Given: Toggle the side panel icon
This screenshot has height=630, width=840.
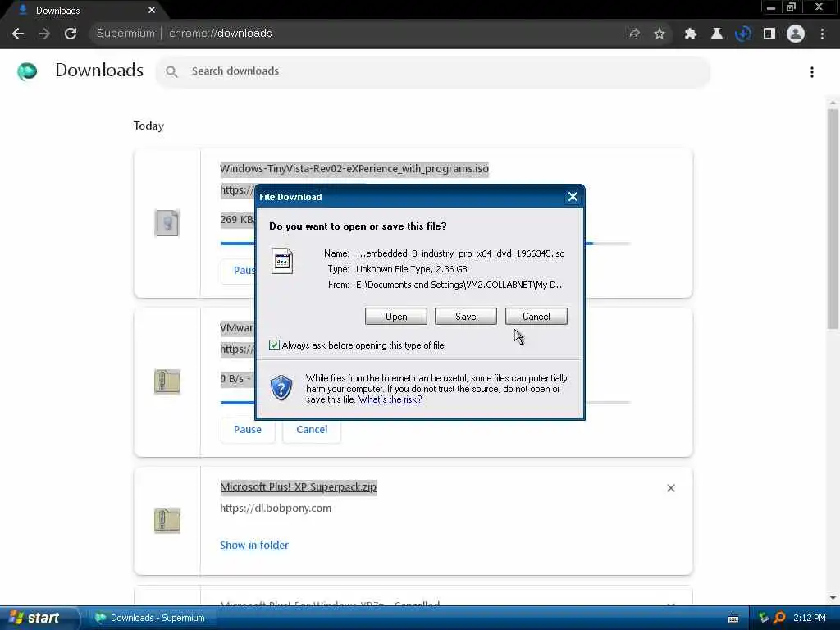Looking at the screenshot, I should click(x=769, y=34).
